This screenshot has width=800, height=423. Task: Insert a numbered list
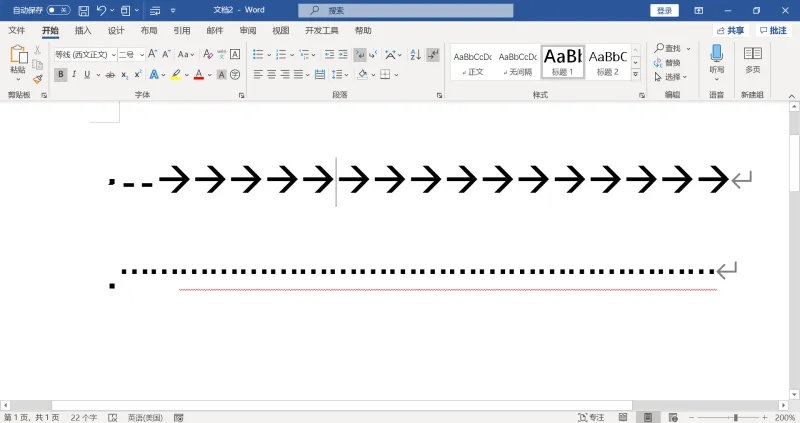click(281, 54)
